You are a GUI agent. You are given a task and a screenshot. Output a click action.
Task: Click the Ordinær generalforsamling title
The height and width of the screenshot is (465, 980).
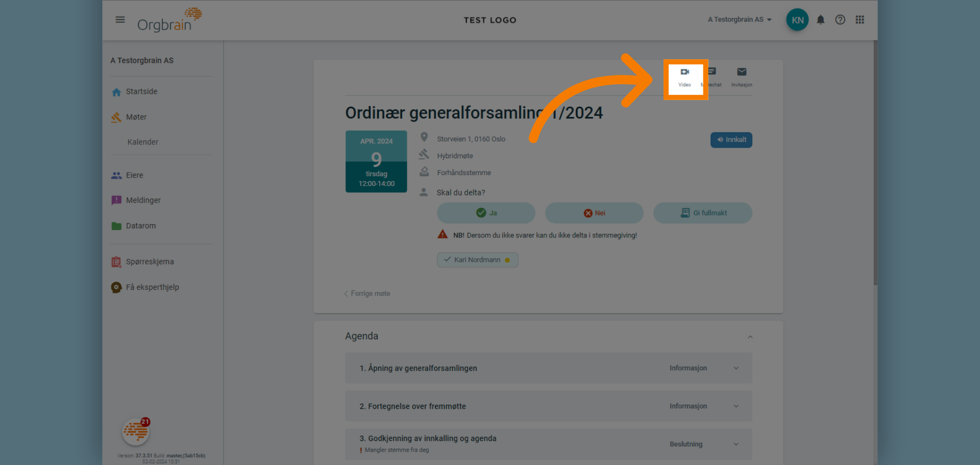tap(474, 113)
